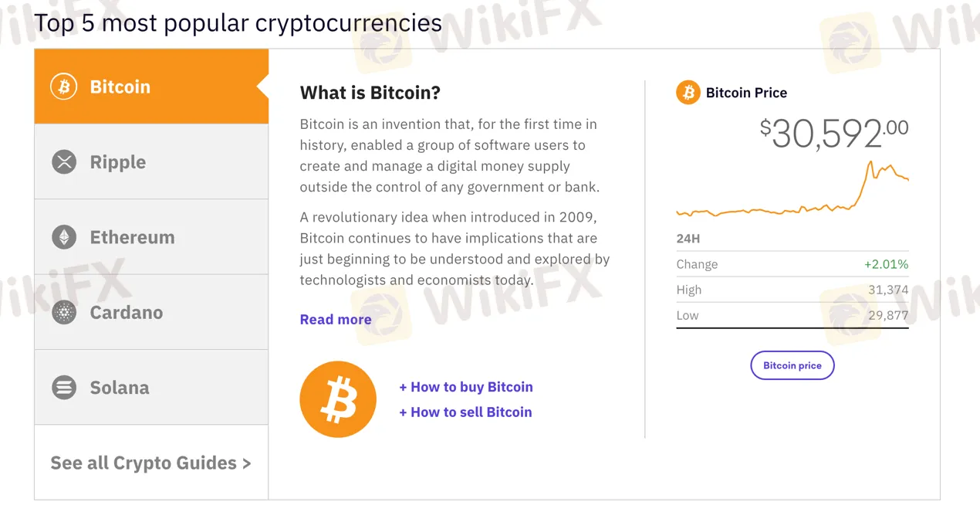Open How to sell Bitcoin
Viewport: 980px width, 519px height.
[465, 412]
